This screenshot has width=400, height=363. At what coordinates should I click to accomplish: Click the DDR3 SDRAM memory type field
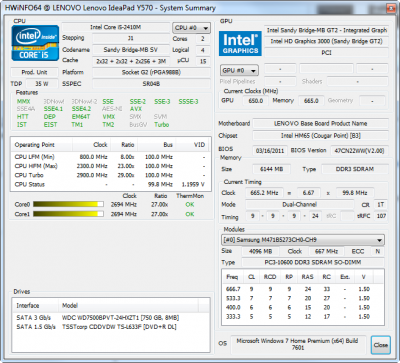coord(355,169)
